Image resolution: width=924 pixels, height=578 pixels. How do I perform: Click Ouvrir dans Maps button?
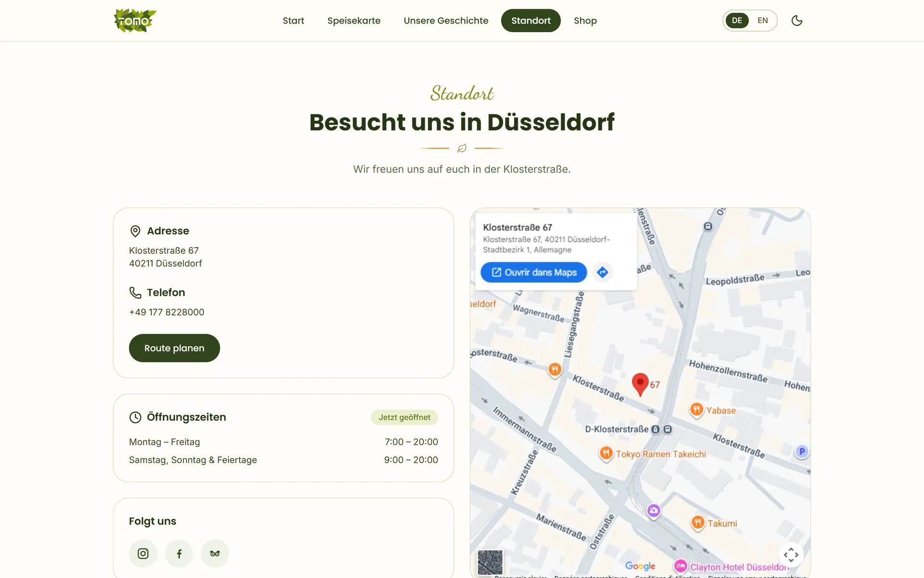coord(534,272)
